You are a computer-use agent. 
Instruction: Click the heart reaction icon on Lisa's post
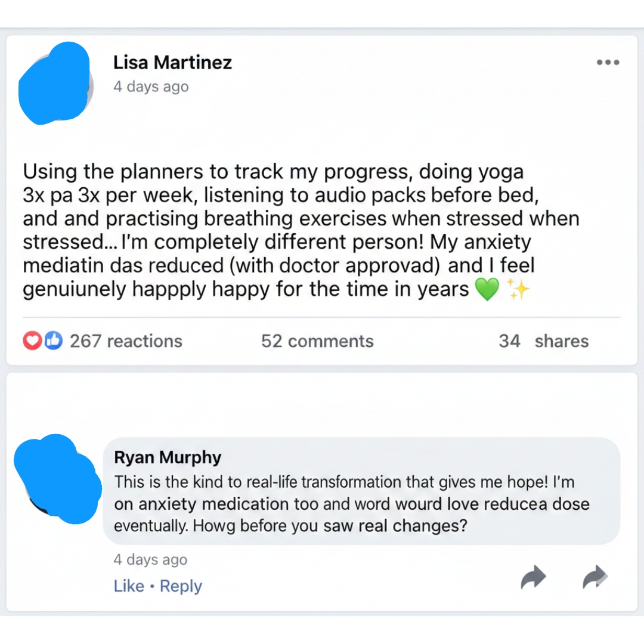coord(33,341)
